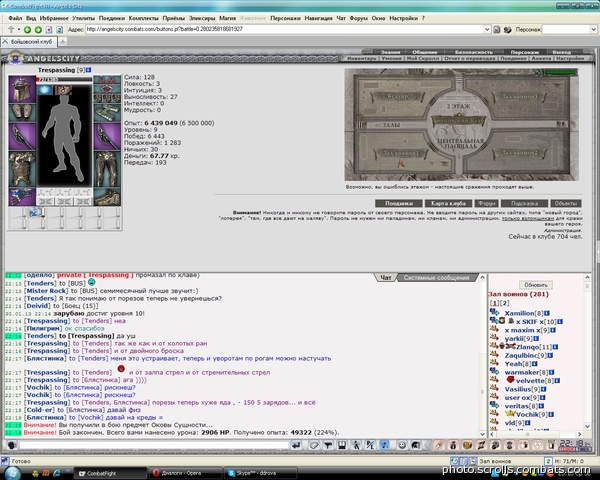Open the smiley emoticons picker
Viewport: 600px width, 480px height.
click(402, 445)
